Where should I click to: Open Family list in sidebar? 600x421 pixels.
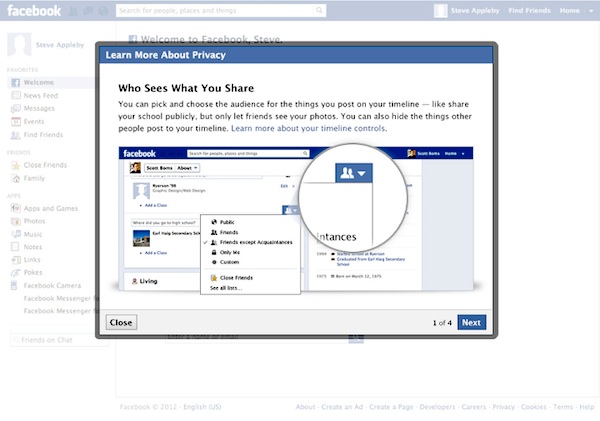point(34,178)
